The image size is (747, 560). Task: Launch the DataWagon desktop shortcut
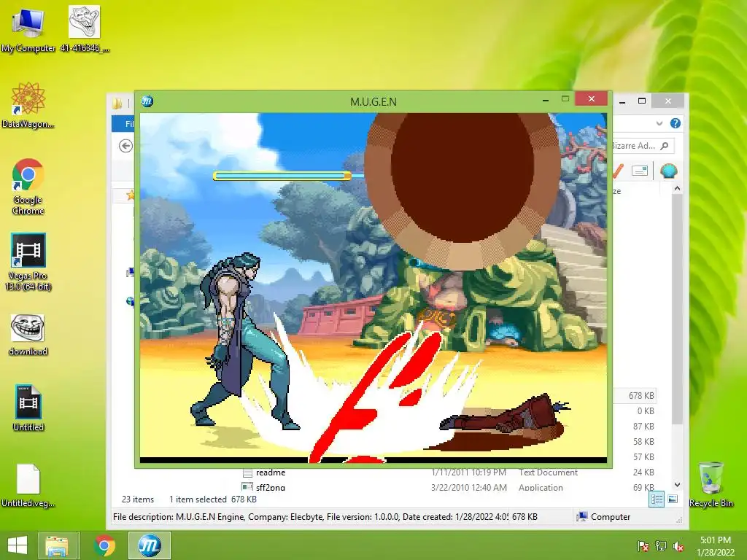click(28, 105)
